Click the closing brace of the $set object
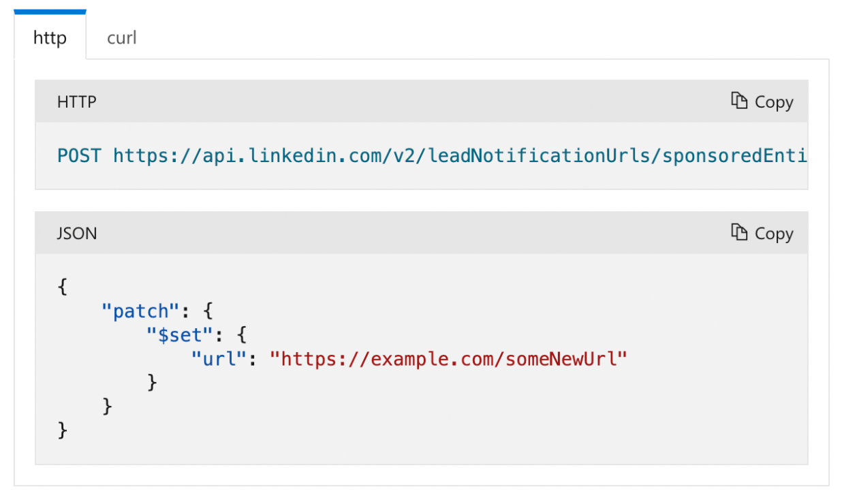Viewport: 842px width, 504px height. coord(153,383)
